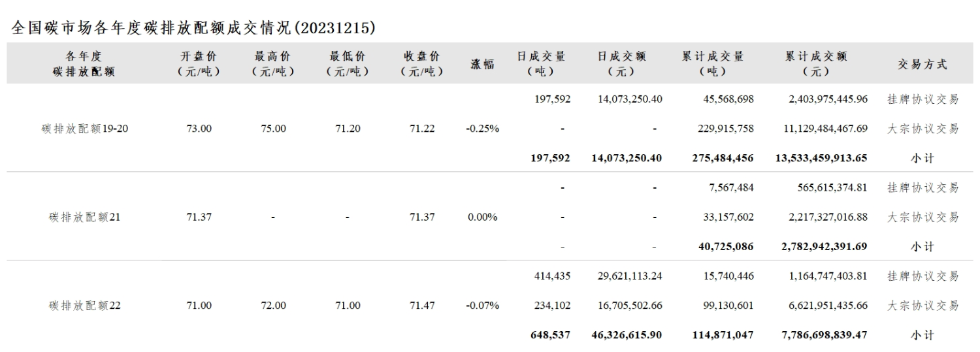Screen dimensions: 980x352
Task: Select the 碳排放配额22 row label
Action: tap(85, 305)
